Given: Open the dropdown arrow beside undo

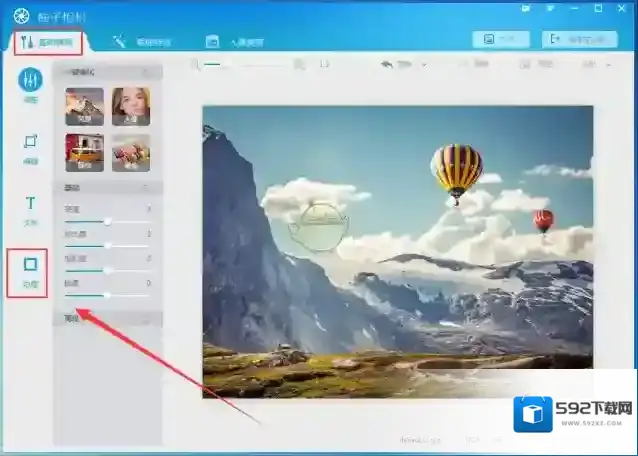Looking at the screenshot, I should point(423,64).
